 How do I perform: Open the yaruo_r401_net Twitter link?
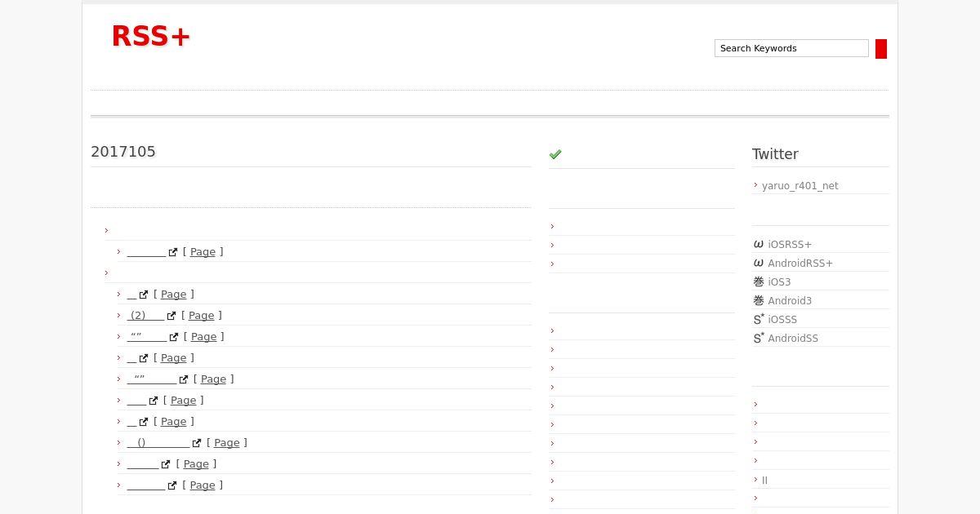(800, 186)
